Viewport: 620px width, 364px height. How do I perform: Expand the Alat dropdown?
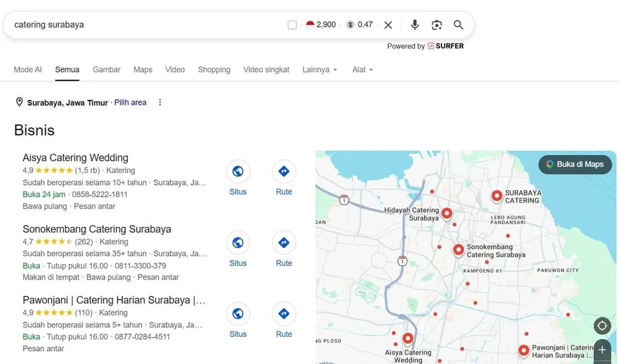click(x=363, y=69)
